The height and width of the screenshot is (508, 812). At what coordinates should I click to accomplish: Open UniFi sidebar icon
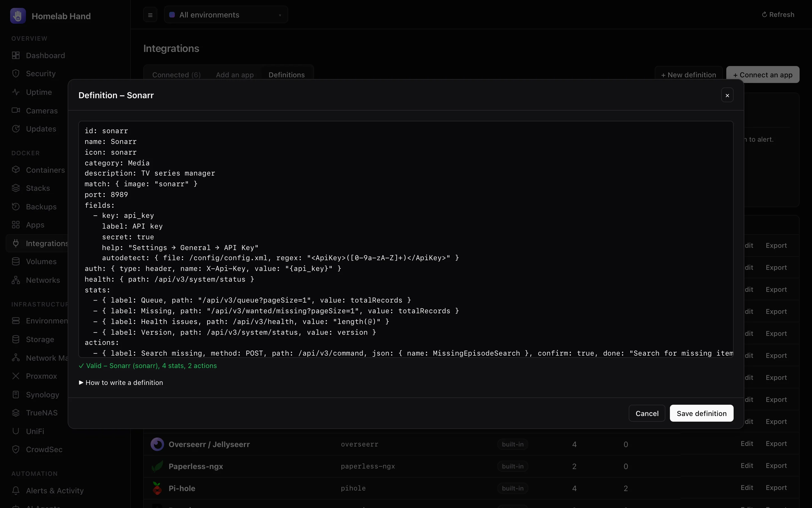click(x=16, y=431)
